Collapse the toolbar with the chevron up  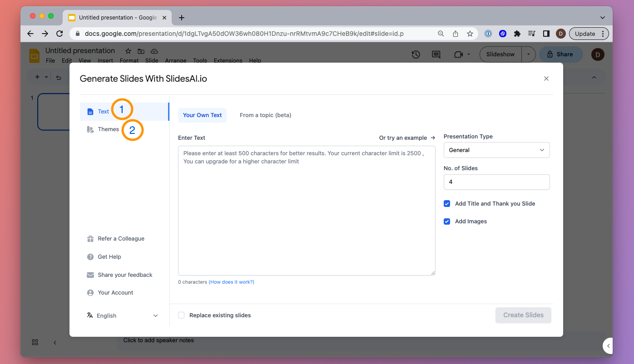click(x=594, y=77)
